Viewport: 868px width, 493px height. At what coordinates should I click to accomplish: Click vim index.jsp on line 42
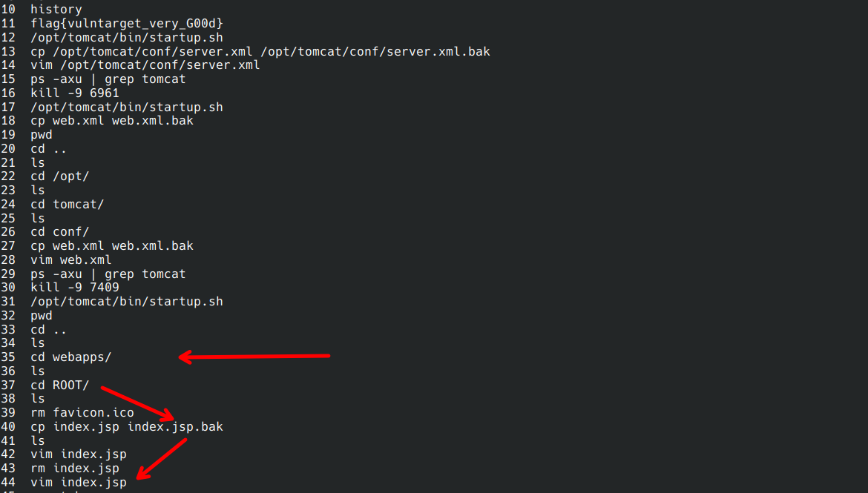point(79,454)
